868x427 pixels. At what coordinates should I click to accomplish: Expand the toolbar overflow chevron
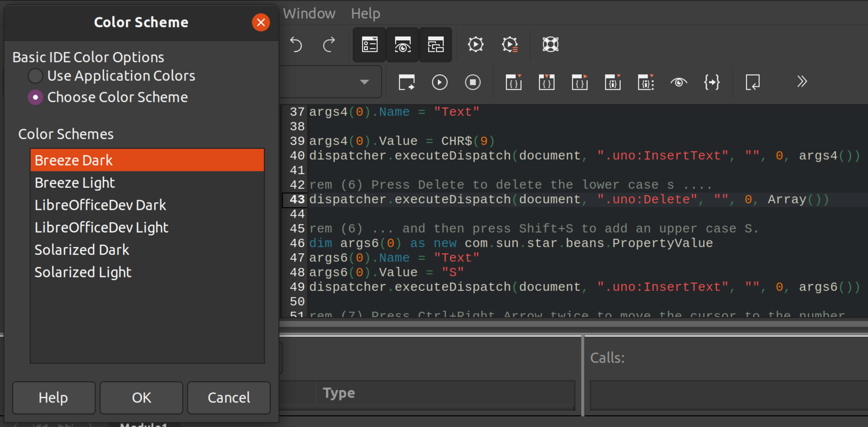[x=801, y=82]
